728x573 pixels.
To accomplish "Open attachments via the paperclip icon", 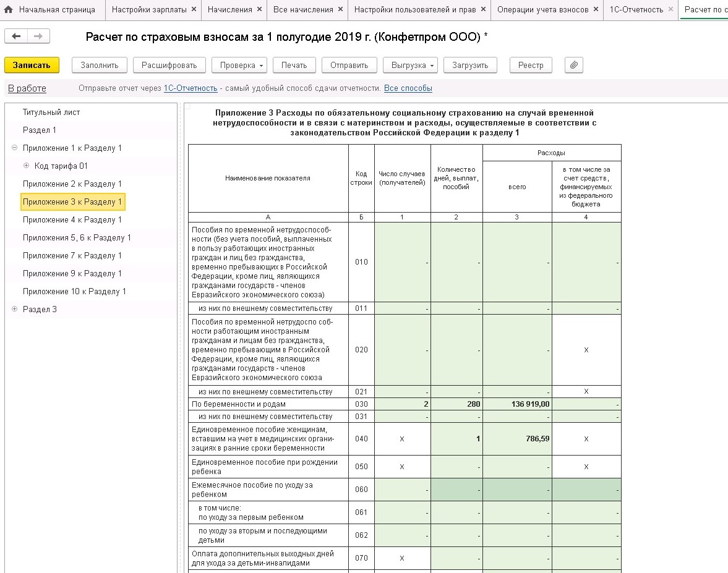I will [x=574, y=66].
